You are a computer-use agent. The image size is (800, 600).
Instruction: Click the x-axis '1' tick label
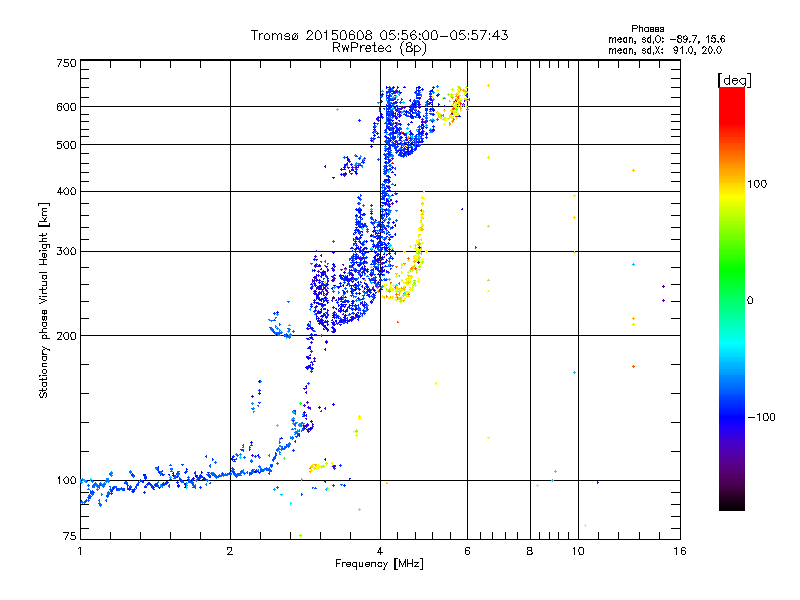pyautogui.click(x=80, y=551)
